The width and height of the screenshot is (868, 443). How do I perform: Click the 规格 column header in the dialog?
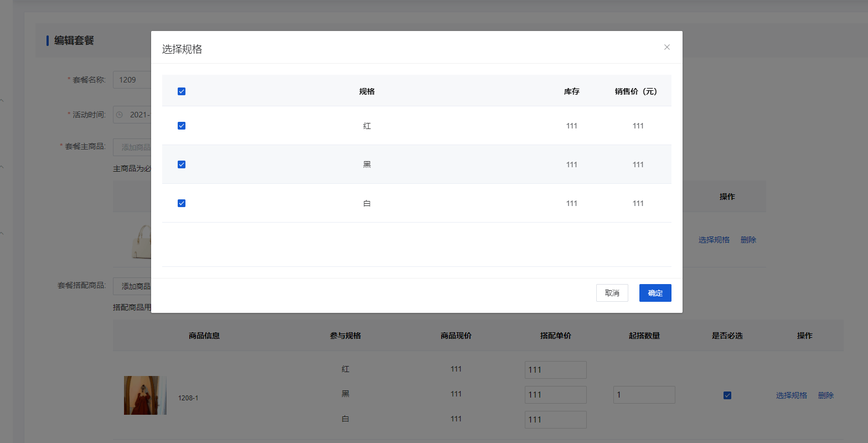click(367, 91)
